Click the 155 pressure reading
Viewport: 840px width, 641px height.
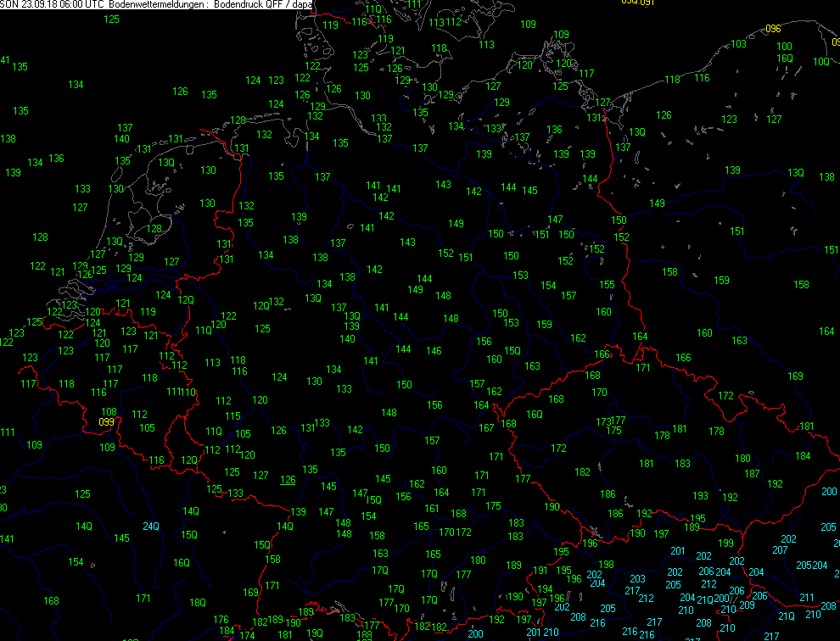607,285
